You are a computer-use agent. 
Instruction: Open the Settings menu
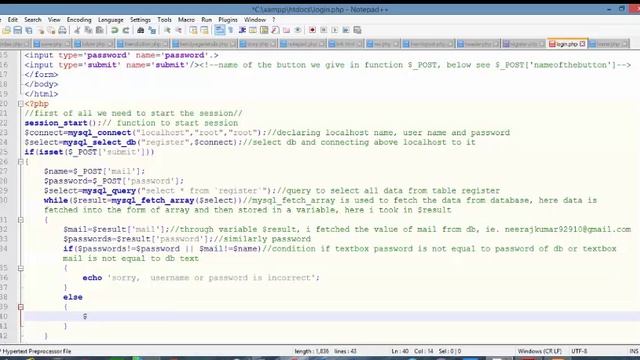pyautogui.click(x=140, y=20)
